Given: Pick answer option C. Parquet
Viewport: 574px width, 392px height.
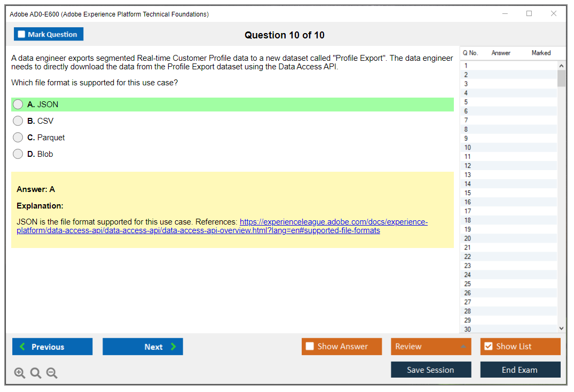Looking at the screenshot, I should coord(18,138).
